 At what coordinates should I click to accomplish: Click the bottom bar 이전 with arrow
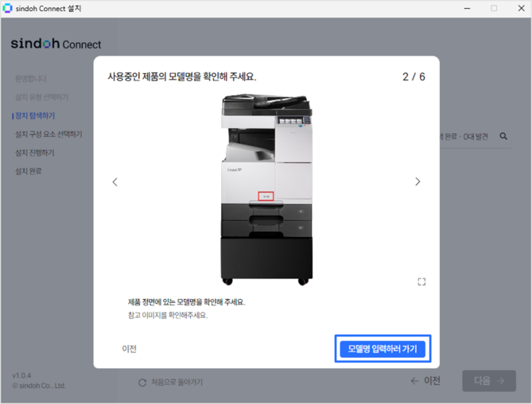[425, 381]
